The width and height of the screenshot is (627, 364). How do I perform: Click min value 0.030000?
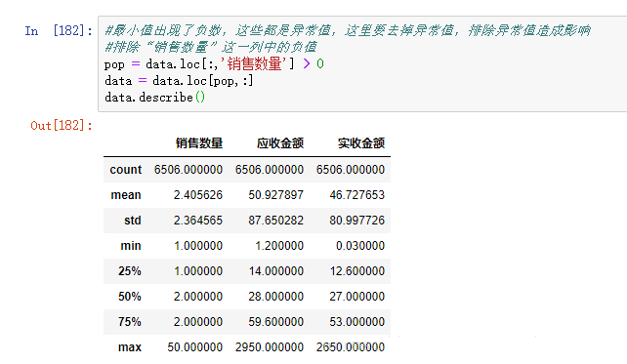click(360, 246)
